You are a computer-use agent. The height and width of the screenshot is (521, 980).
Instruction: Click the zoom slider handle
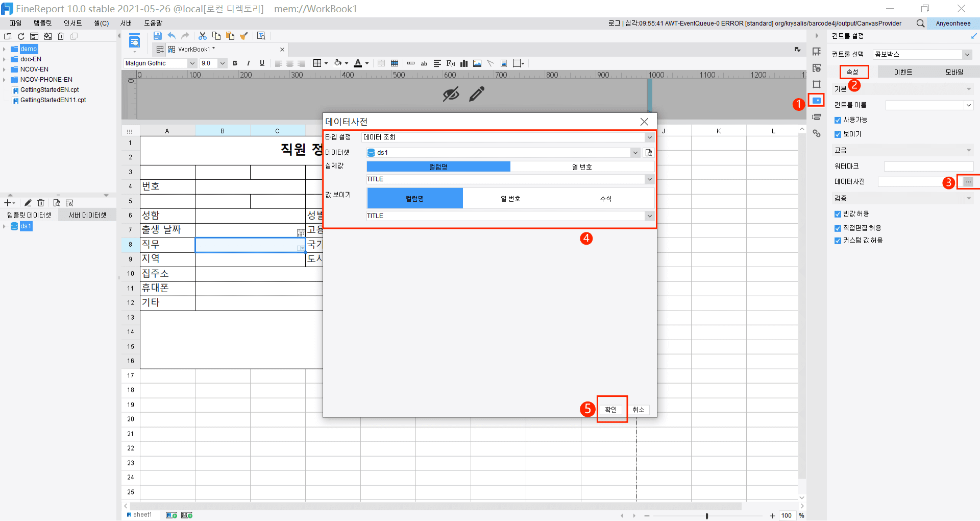tap(707, 516)
